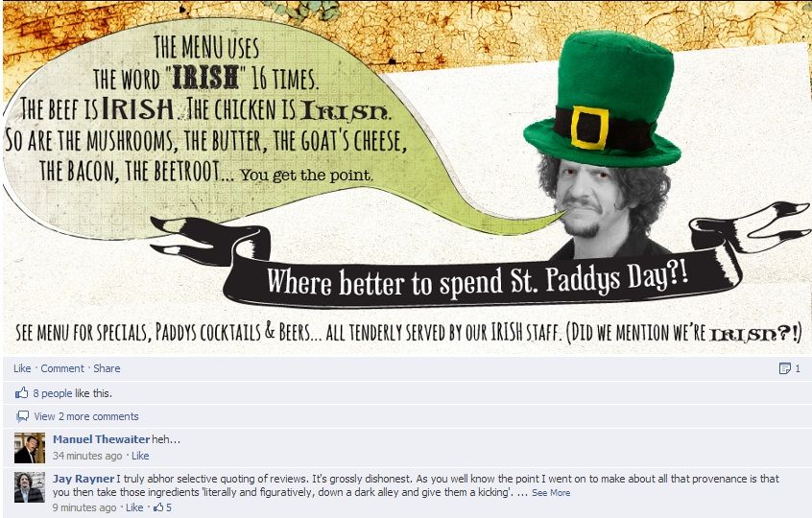This screenshot has height=518, width=812.
Task: Like Manuel Thewaiter's comment
Action: pyautogui.click(x=140, y=456)
